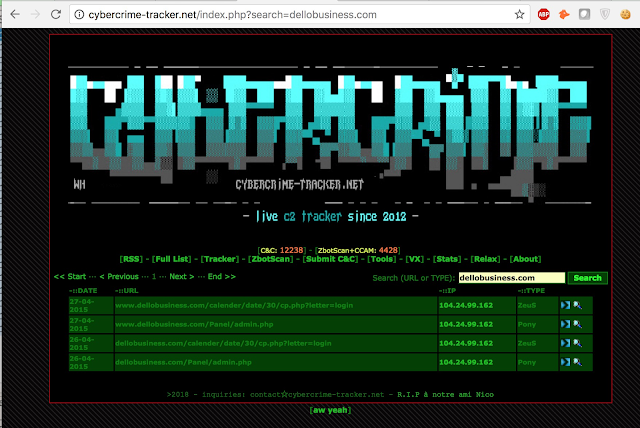Open the VX menu link
This screenshot has width=640, height=428.
415,259
